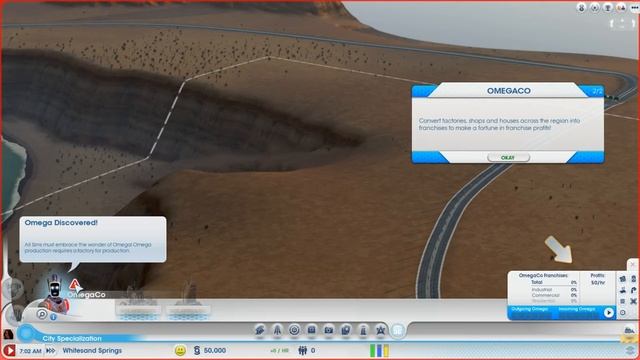Click the OmegaCo robot portrait
Viewport: 640px width, 360px height.
click(x=55, y=295)
